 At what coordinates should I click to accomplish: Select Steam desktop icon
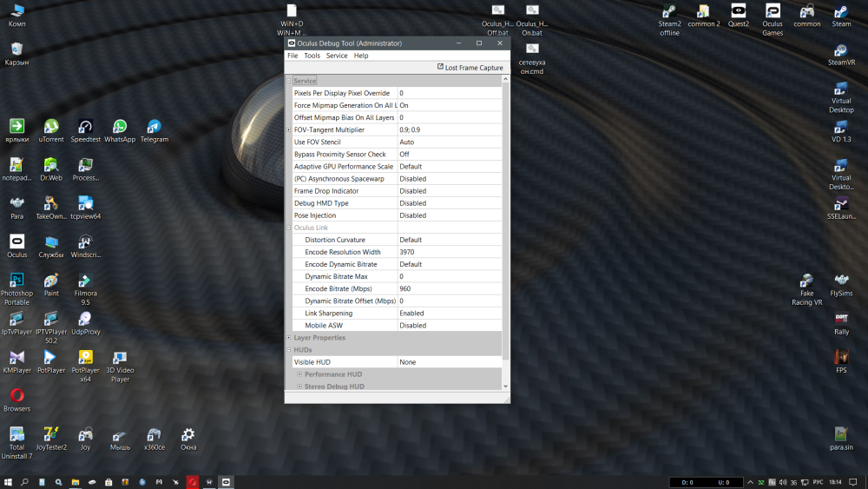point(841,16)
